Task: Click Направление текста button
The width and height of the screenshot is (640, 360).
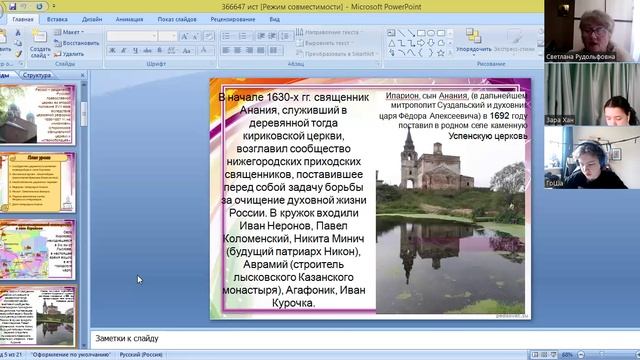Action: (329, 32)
